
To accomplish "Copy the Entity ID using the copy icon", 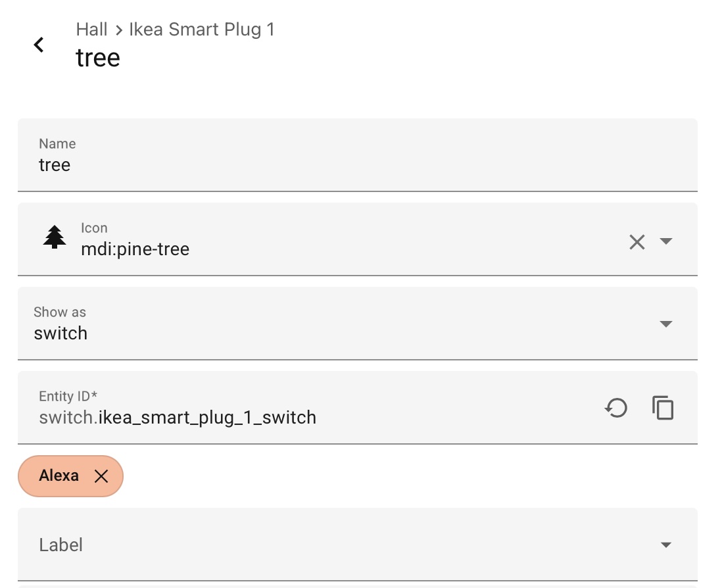I will click(663, 408).
